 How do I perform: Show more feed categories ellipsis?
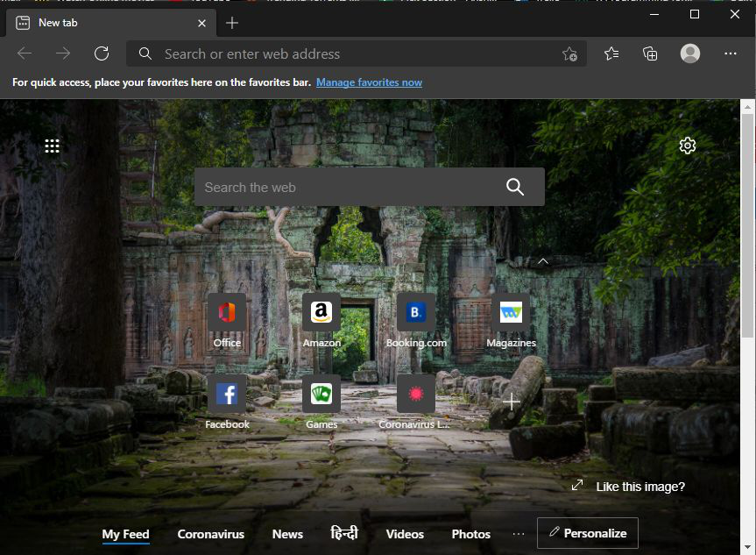tap(519, 534)
